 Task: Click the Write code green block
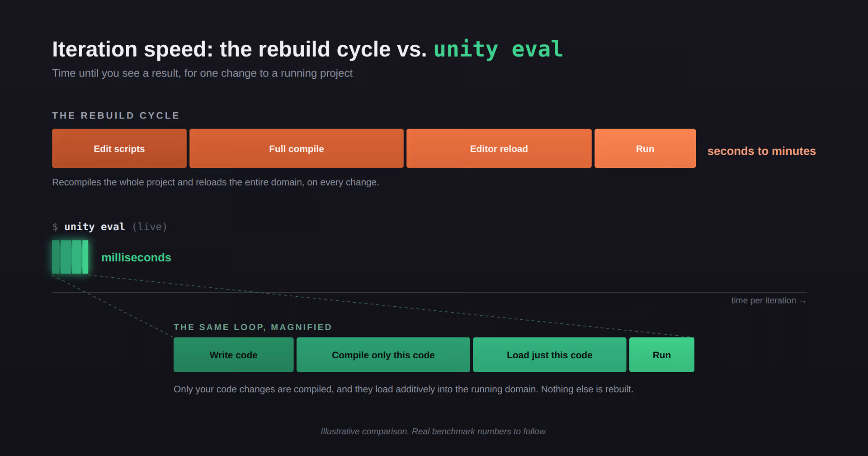[x=234, y=355]
